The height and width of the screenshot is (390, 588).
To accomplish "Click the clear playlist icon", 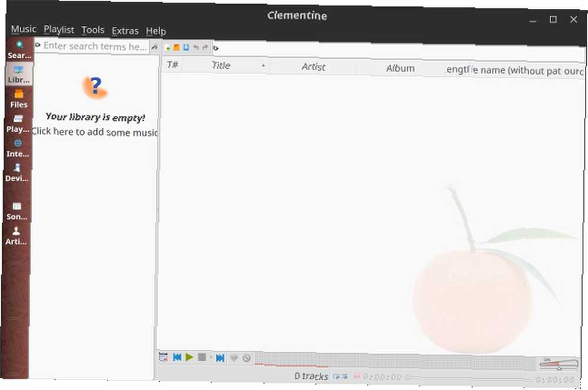I will (x=163, y=357).
